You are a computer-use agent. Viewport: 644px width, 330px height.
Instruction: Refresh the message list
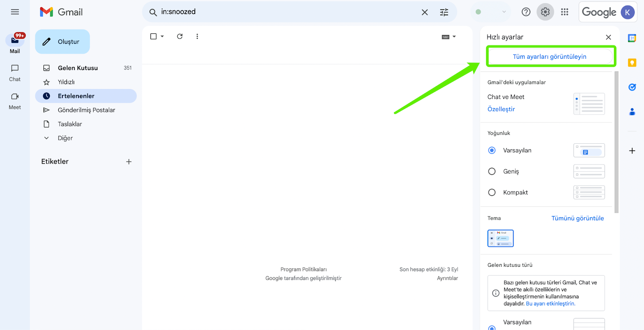pyautogui.click(x=180, y=36)
